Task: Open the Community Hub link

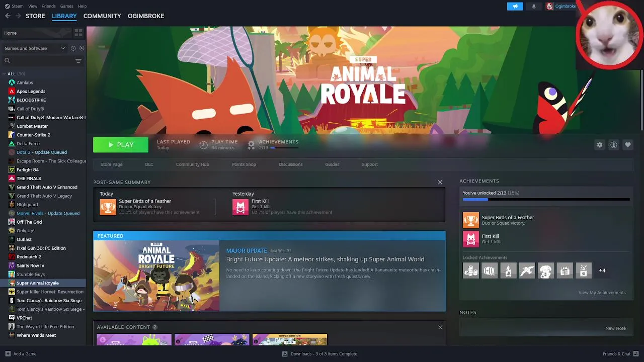Action: (x=192, y=164)
